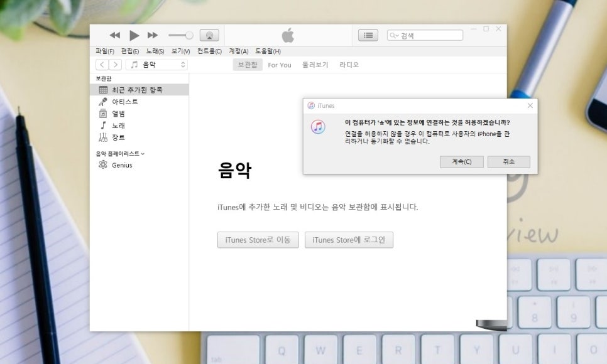This screenshot has height=364, width=607.
Task: Close the iTunes trust dialog
Action: coord(530,105)
